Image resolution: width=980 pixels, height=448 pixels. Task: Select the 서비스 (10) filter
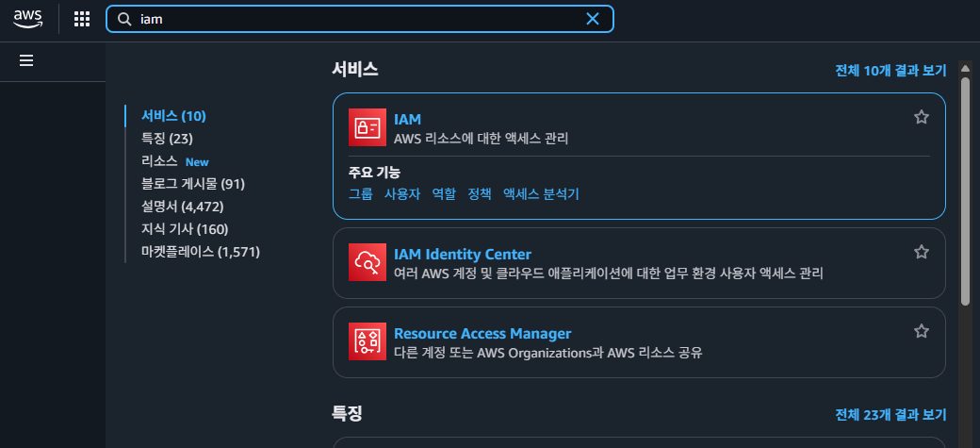(x=173, y=116)
